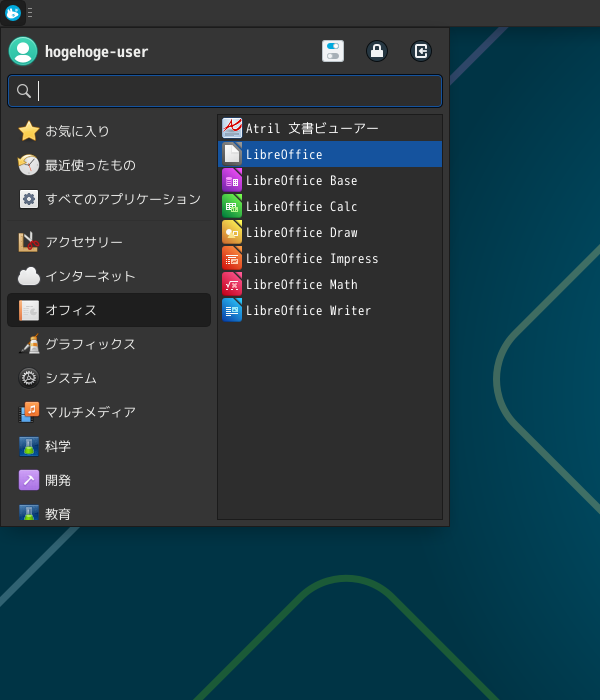Launch LibreOffice Calc spreadsheet app
This screenshot has height=700, width=600.
[301, 207]
